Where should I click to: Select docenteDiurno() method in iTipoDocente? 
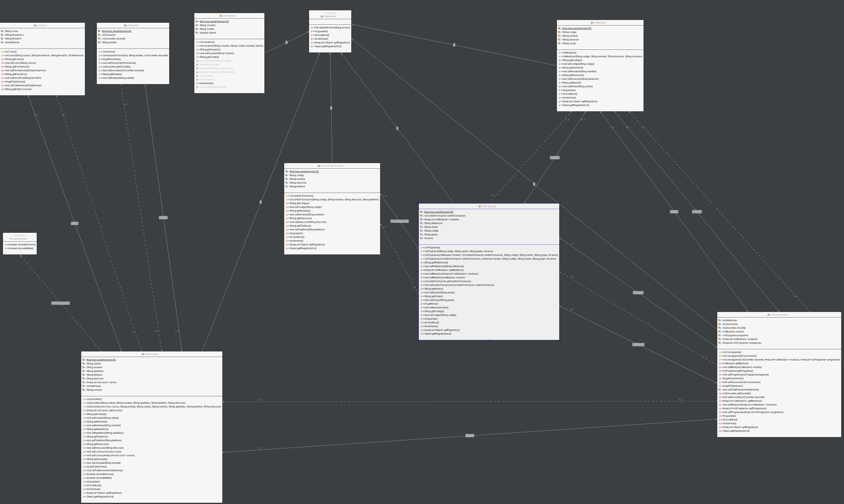pyautogui.click(x=21, y=245)
